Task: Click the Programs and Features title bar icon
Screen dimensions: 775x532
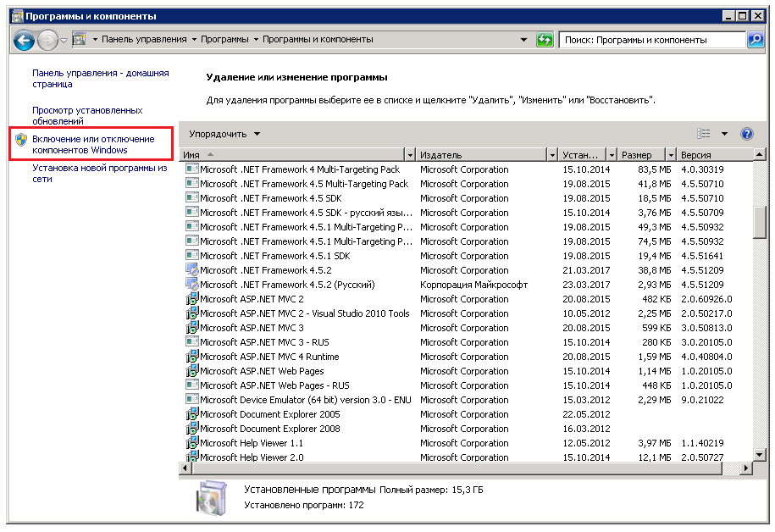Action: tap(17, 16)
